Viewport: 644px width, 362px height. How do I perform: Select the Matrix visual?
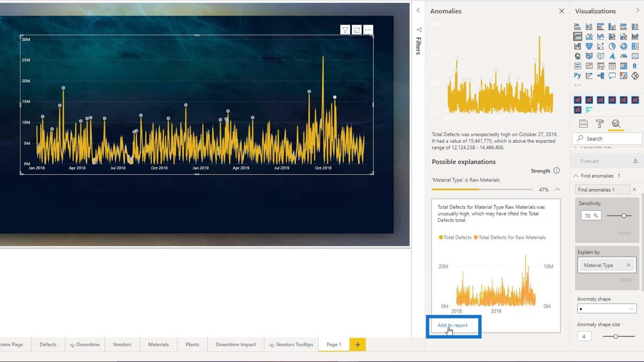623,66
